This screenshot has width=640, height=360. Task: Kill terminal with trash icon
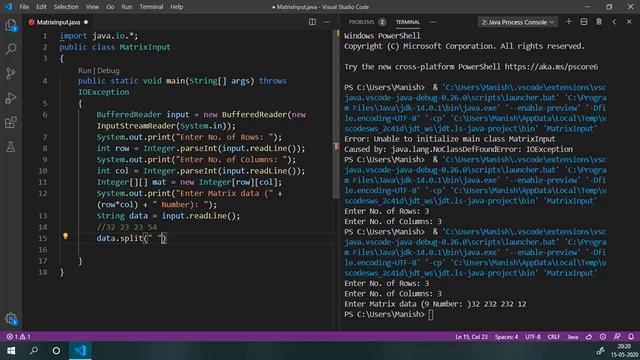pyautogui.click(x=599, y=22)
